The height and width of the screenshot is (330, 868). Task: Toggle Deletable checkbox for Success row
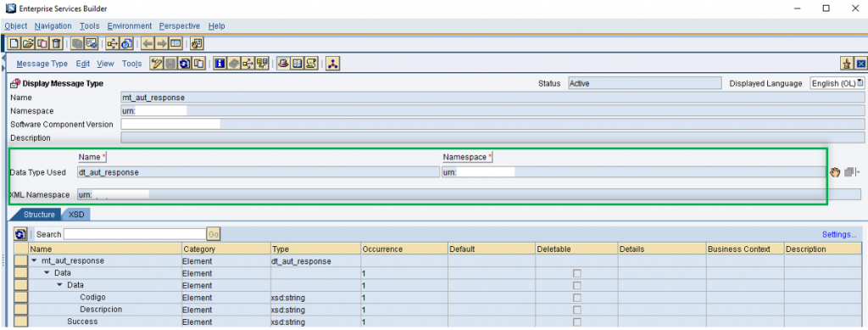[x=576, y=322]
